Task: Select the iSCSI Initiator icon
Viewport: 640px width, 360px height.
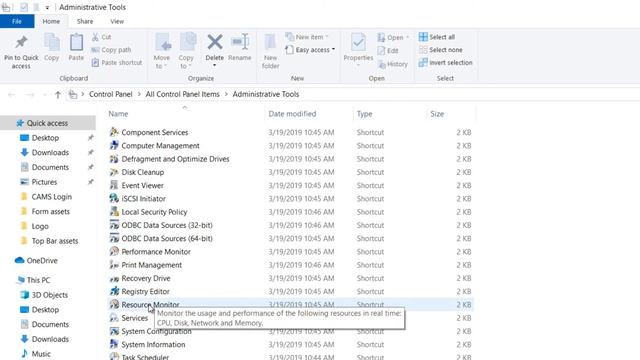Action: click(x=114, y=198)
